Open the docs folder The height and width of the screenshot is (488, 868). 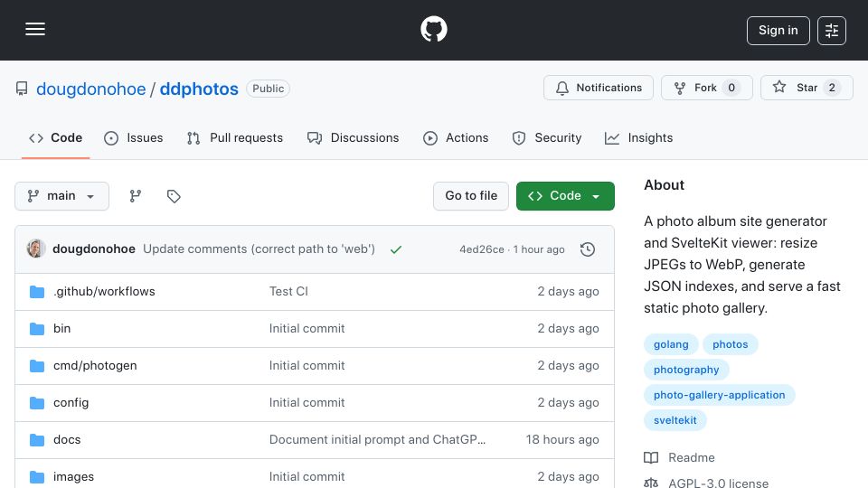coord(67,440)
